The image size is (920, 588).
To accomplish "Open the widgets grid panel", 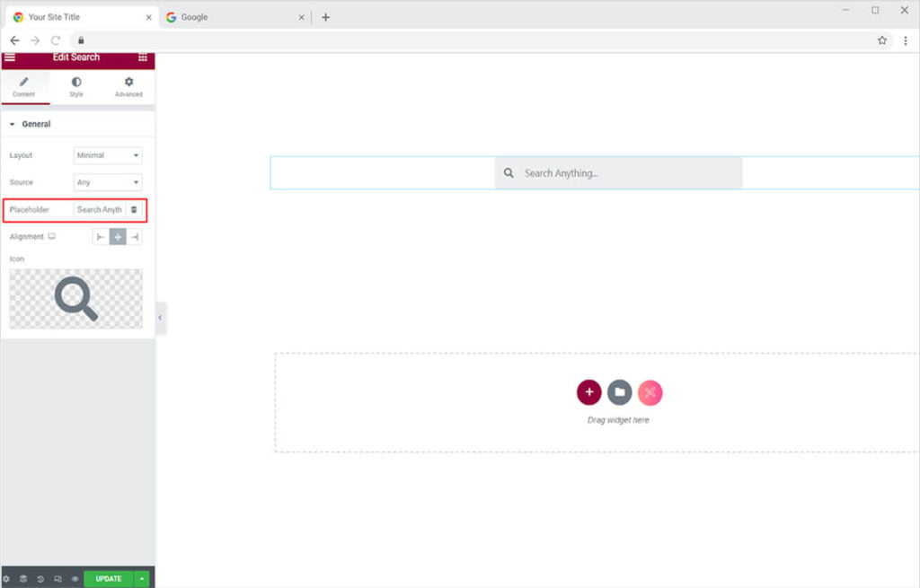I will [143, 57].
